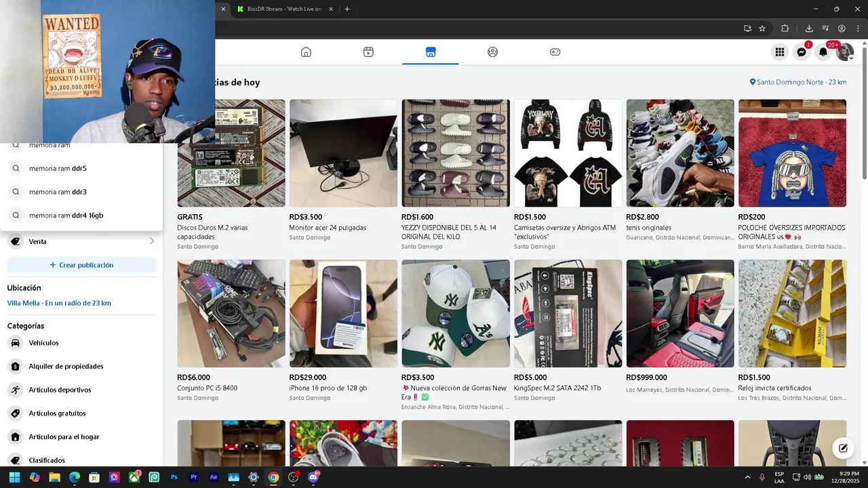Image resolution: width=868 pixels, height=488 pixels.
Task: Close the BoisDR Stream tab
Action: click(x=331, y=9)
